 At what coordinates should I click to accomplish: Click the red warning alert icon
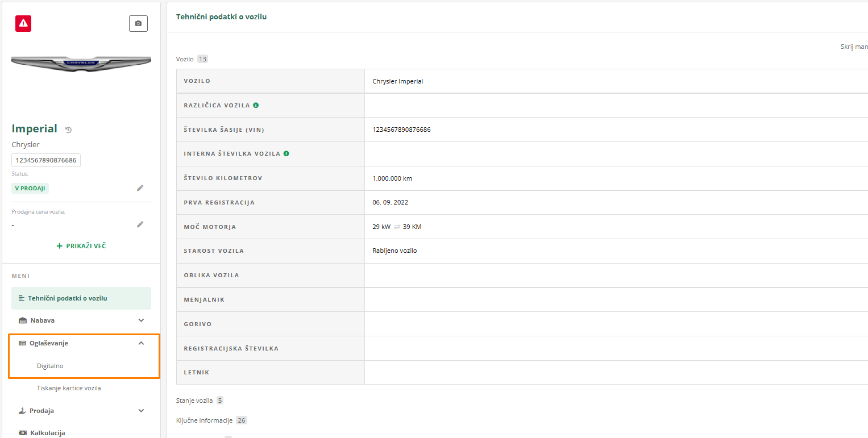(23, 23)
